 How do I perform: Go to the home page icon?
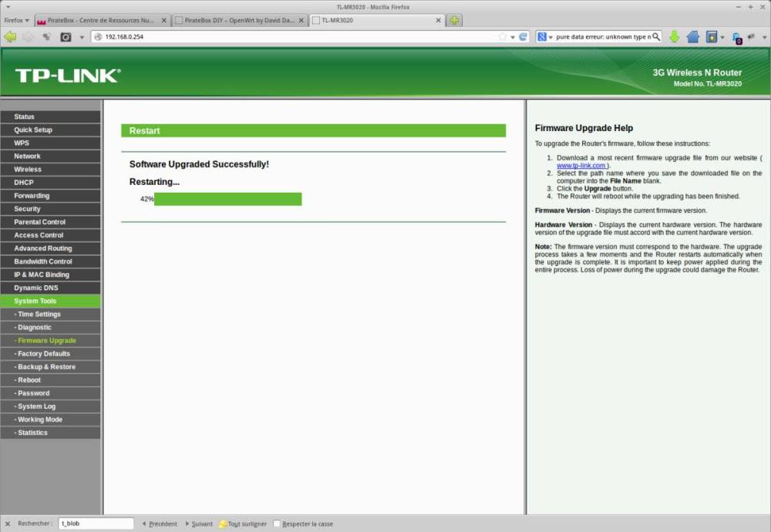pyautogui.click(x=693, y=37)
